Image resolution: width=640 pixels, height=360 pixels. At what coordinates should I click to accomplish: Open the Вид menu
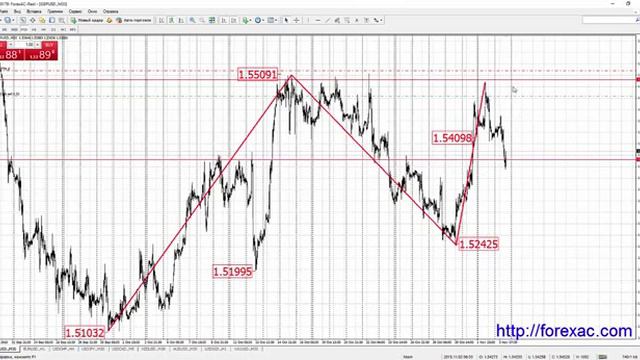click(x=17, y=11)
